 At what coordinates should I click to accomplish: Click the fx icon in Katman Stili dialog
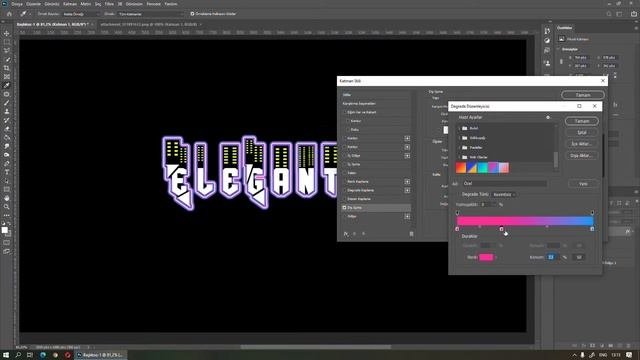click(x=346, y=234)
